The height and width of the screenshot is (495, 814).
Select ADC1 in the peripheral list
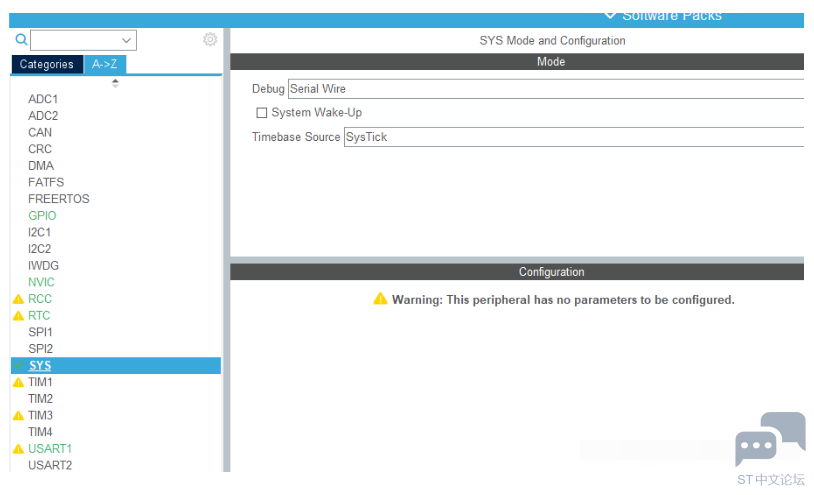[x=43, y=99]
